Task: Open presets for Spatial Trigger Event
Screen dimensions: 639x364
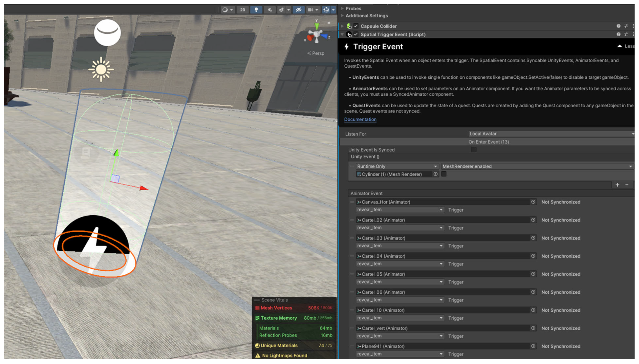Action: [626, 34]
